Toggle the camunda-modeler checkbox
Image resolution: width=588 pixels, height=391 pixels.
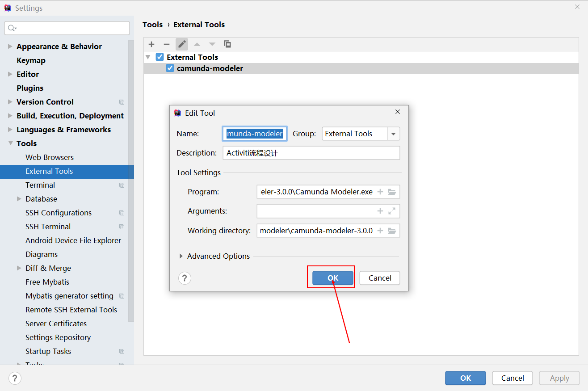click(170, 68)
